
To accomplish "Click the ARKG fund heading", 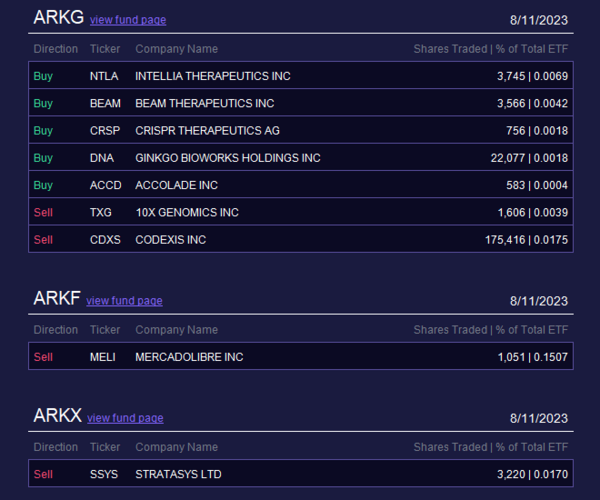I will pyautogui.click(x=59, y=18).
